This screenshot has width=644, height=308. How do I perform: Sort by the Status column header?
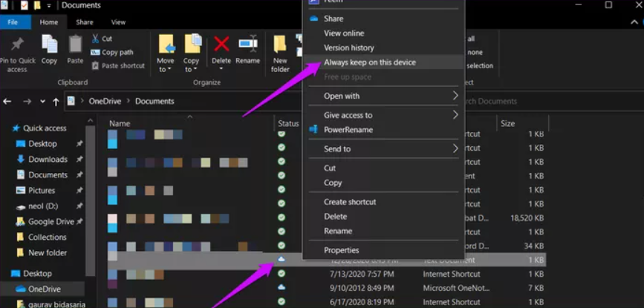tap(288, 123)
